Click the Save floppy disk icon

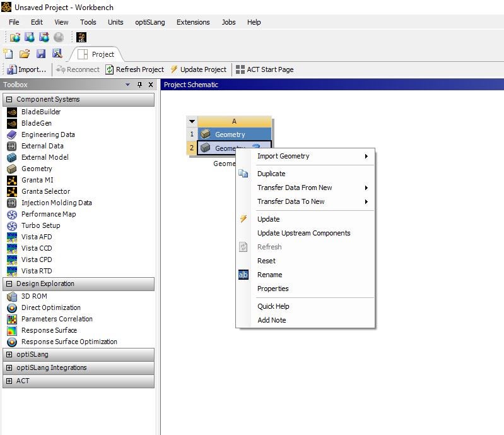(x=41, y=54)
